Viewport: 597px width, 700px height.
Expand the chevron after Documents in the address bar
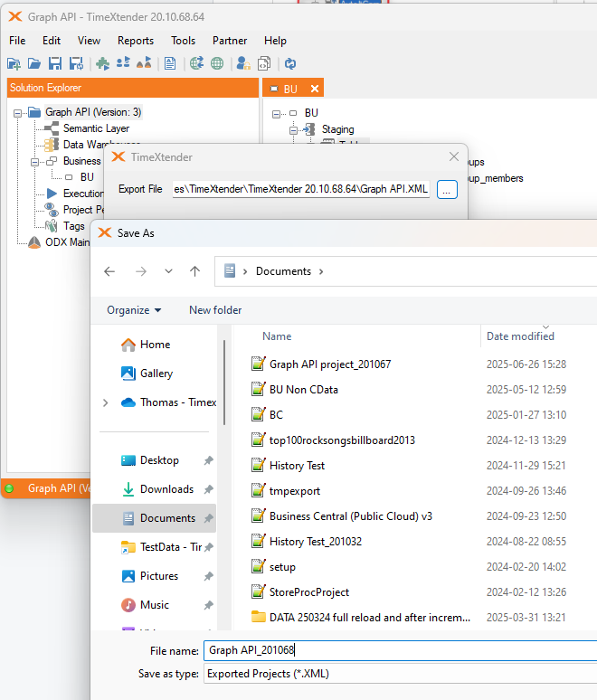tap(321, 271)
